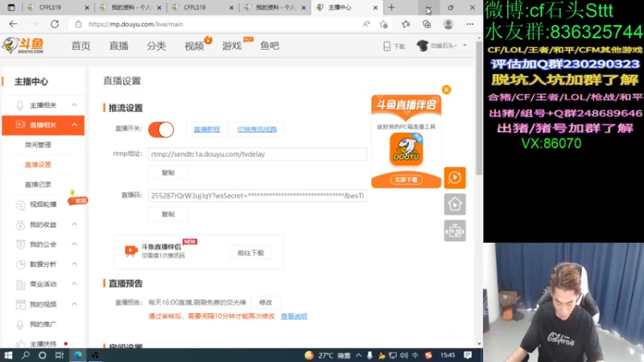
Task: Copy the rtmp address with 复制 button
Action: pos(168,173)
